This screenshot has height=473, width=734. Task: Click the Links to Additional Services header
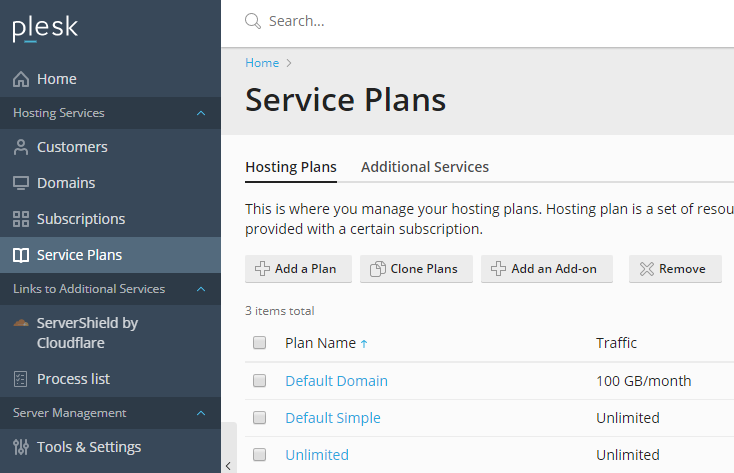click(x=110, y=289)
